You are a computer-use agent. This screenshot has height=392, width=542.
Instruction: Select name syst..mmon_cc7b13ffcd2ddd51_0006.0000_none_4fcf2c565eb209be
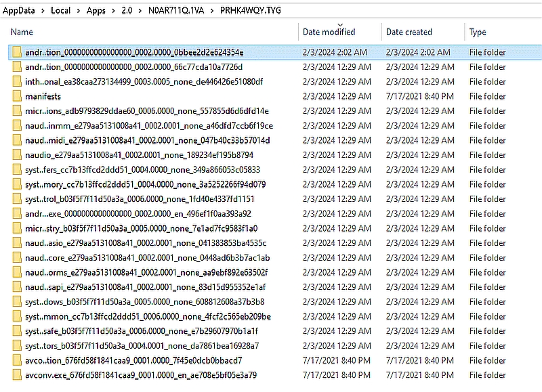(148, 317)
